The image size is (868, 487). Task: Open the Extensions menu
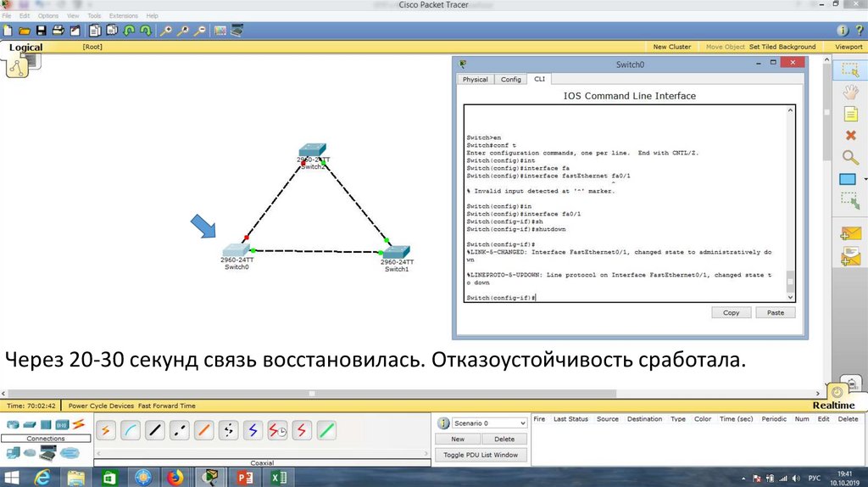coord(124,15)
